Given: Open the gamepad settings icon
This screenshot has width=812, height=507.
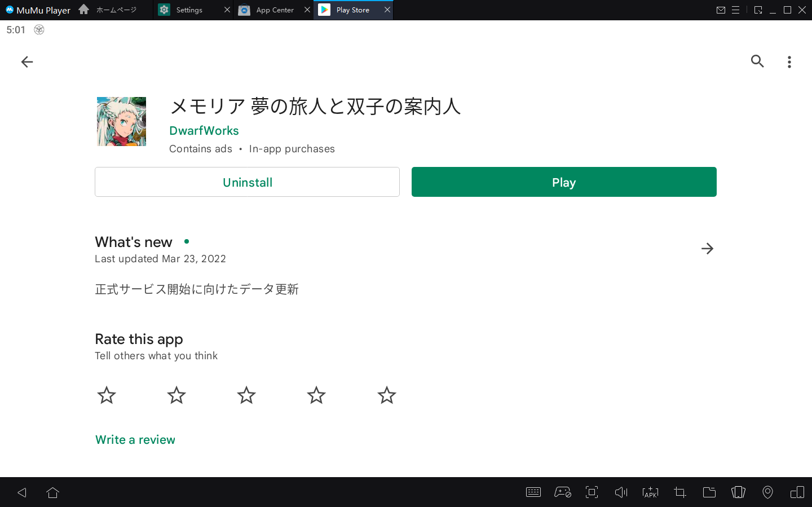Looking at the screenshot, I should (x=563, y=492).
